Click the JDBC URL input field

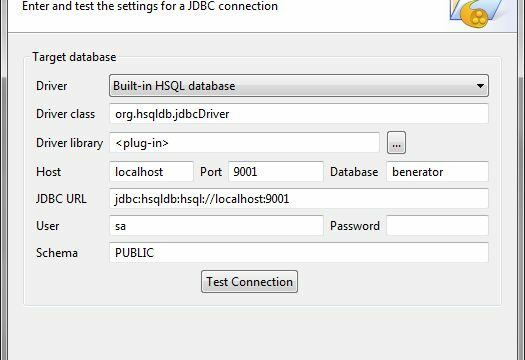[x=299, y=199]
